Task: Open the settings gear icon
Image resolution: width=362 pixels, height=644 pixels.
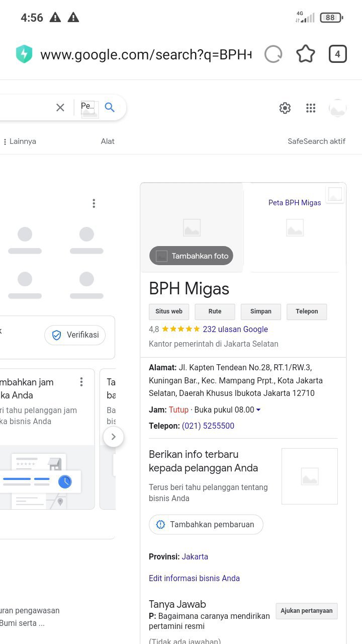Action: click(x=285, y=108)
